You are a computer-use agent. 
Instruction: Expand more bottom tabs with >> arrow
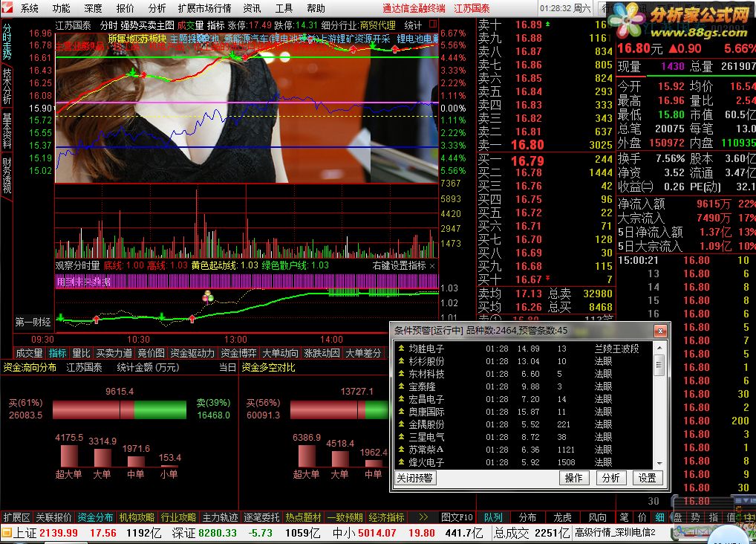pyautogui.click(x=423, y=517)
